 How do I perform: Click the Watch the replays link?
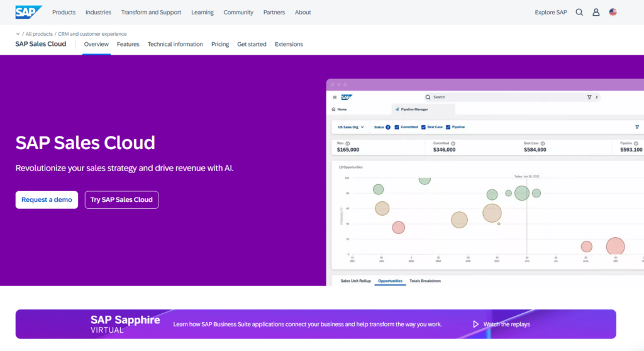pos(506,325)
